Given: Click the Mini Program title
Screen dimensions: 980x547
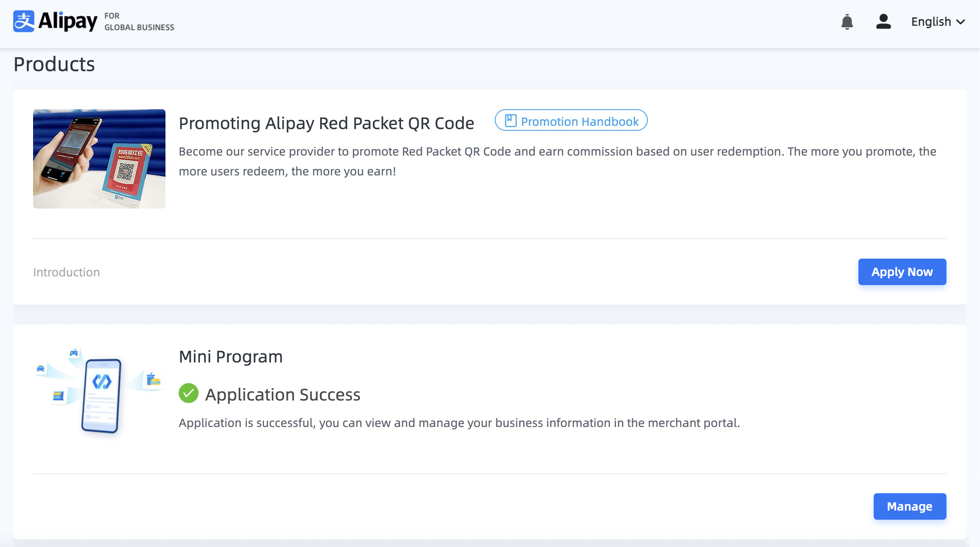Looking at the screenshot, I should [230, 356].
